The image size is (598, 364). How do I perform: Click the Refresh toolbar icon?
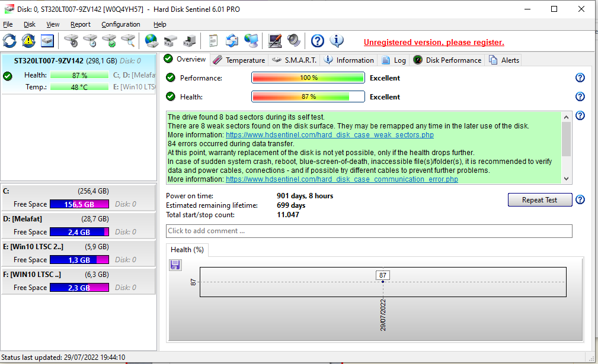tap(9, 41)
